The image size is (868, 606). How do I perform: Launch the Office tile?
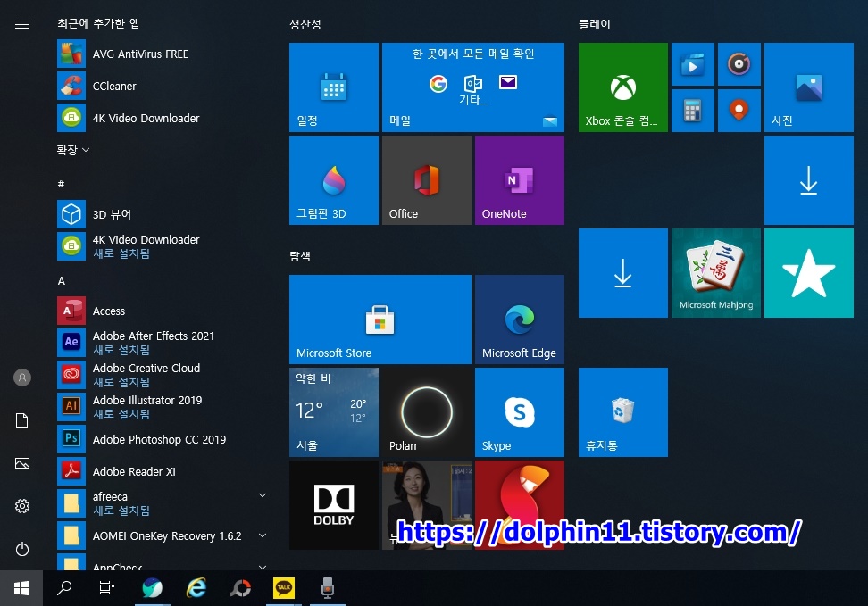(x=427, y=180)
